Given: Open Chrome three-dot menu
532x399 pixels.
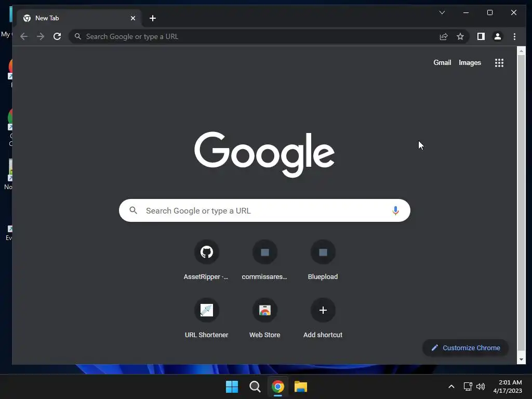Looking at the screenshot, I should [514, 37].
